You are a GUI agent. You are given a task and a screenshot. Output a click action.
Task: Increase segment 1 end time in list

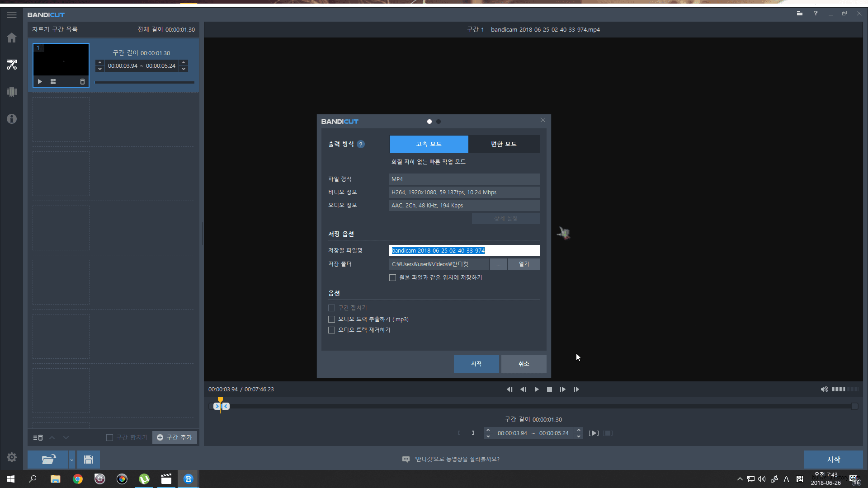tap(184, 62)
